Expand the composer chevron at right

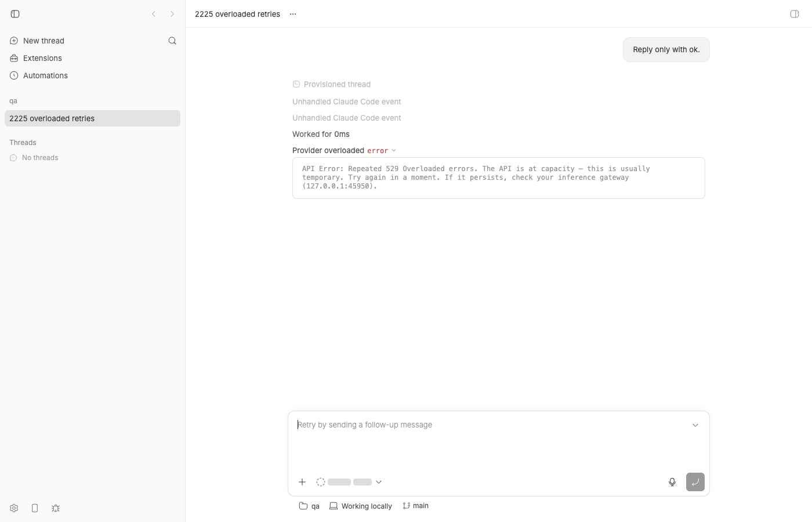click(x=695, y=425)
